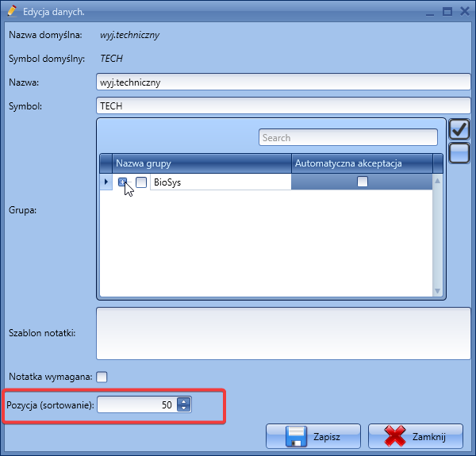
Task: Increase the Pozycja sorting value
Action: click(184, 401)
